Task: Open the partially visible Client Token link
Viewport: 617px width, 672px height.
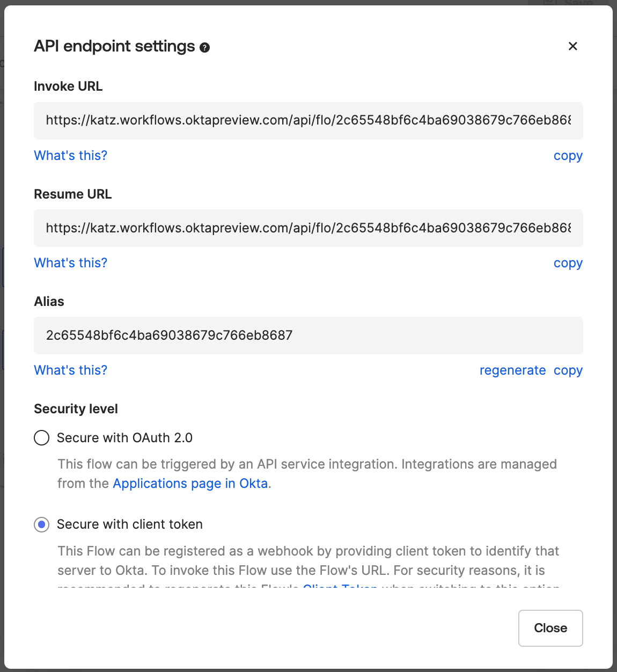Action: (x=340, y=587)
